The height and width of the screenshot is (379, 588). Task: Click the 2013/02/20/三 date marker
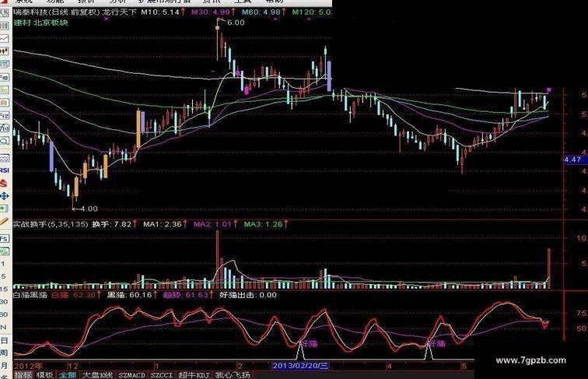coord(300,366)
